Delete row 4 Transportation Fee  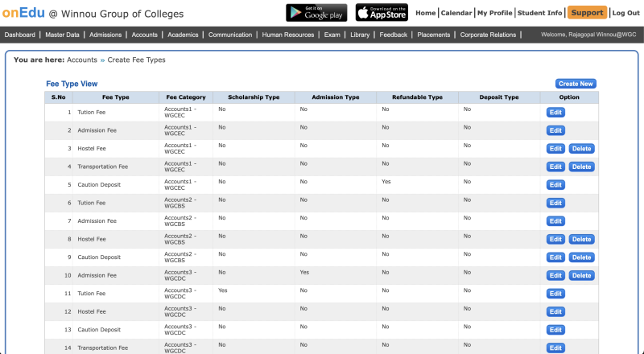point(581,167)
